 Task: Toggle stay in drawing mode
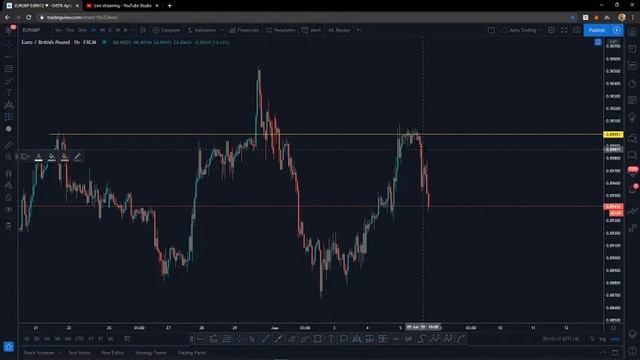pos(9,185)
